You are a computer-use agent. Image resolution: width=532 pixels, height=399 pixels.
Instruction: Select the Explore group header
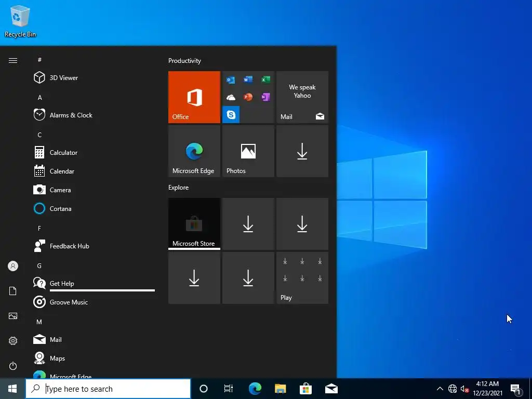[x=179, y=187]
